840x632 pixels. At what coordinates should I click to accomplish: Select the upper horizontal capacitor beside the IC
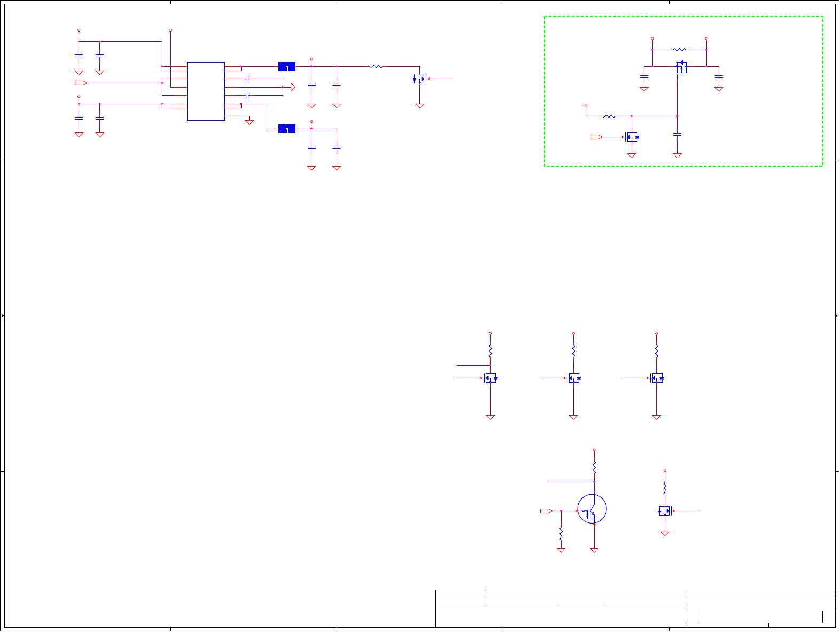click(247, 79)
